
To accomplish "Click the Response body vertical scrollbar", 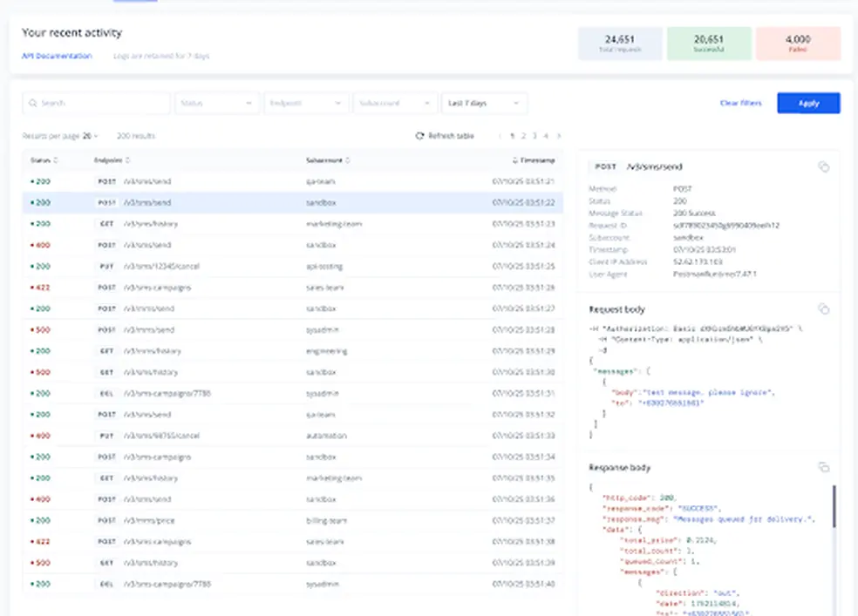I will click(834, 506).
